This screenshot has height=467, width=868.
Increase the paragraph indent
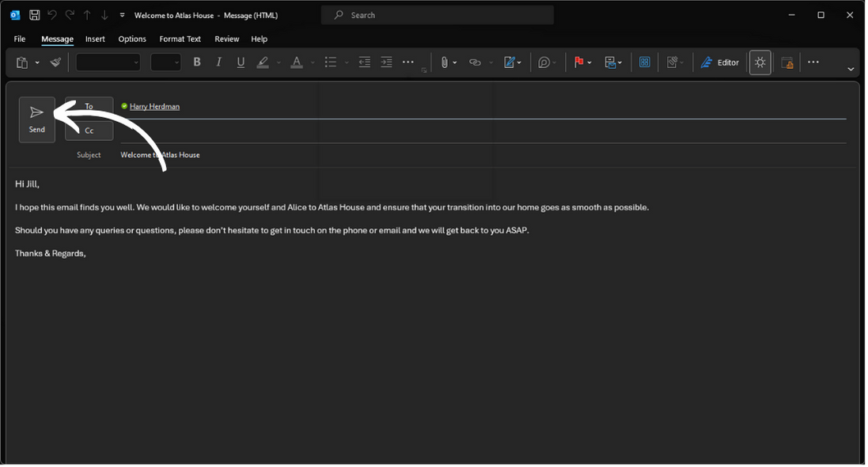[x=387, y=63]
